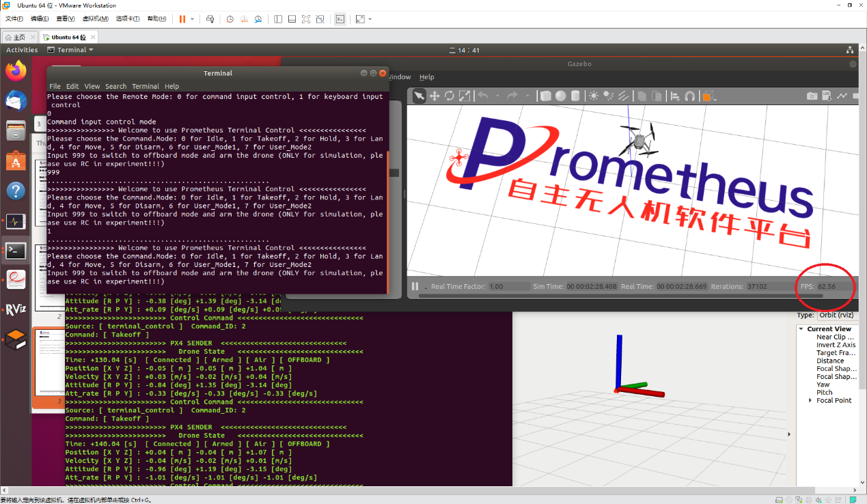Open the VMware 文件(F) menu
The height and width of the screenshot is (504, 867).
point(14,19)
